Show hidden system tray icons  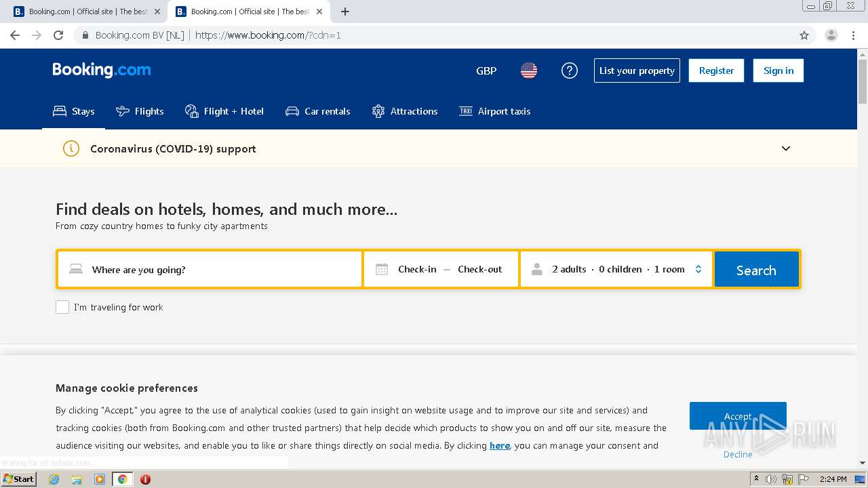(x=756, y=479)
